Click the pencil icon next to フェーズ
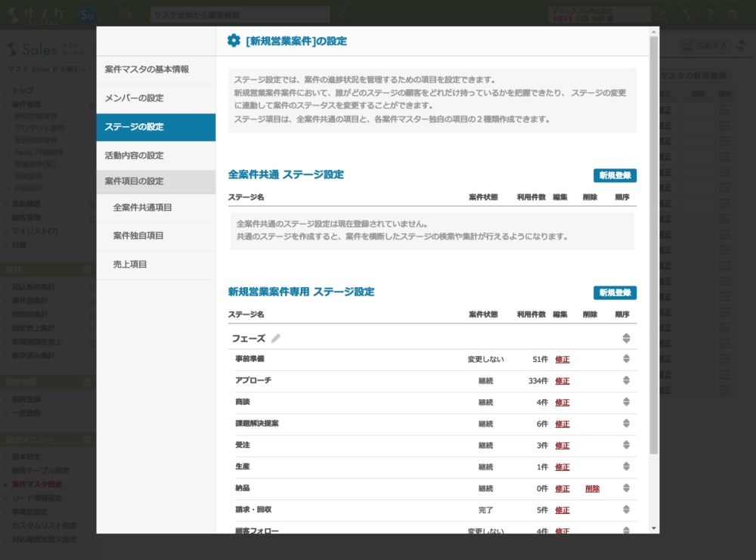The image size is (756, 560). pos(276,339)
